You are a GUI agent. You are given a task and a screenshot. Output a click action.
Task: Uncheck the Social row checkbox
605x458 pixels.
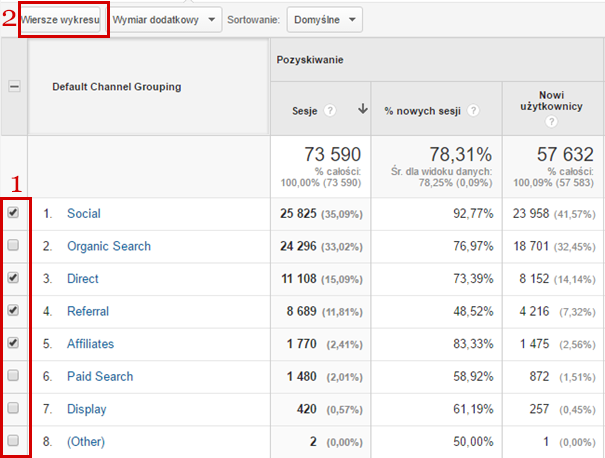13,212
